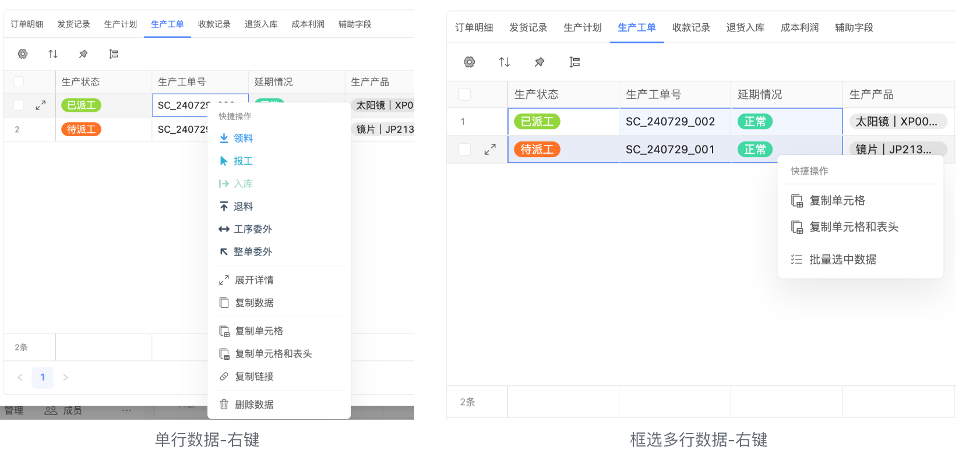Go to previous page in left pagination

pyautogui.click(x=20, y=377)
